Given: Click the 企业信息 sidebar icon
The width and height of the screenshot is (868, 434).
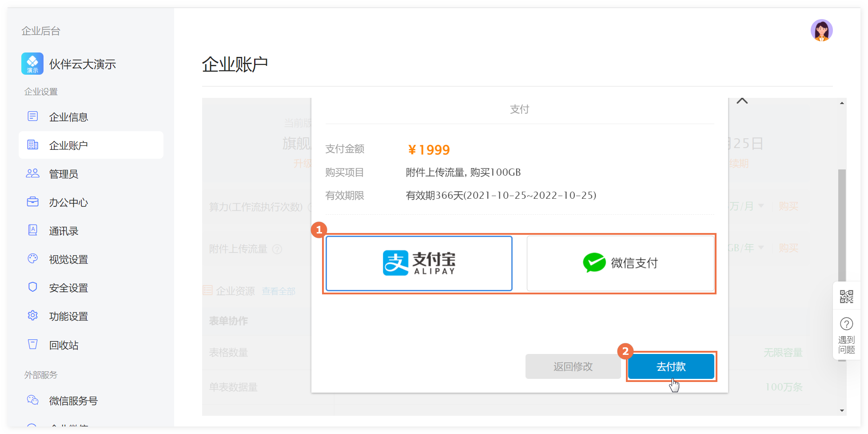Looking at the screenshot, I should (x=33, y=117).
